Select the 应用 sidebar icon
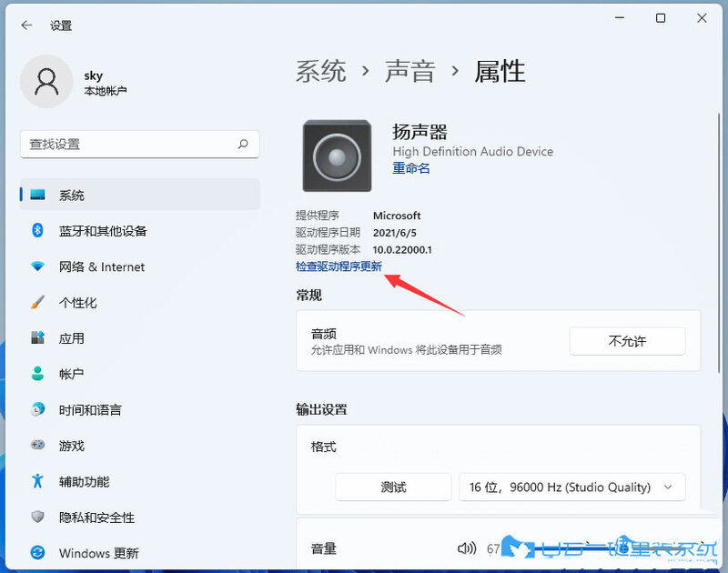This screenshot has height=573, width=728. tap(36, 337)
